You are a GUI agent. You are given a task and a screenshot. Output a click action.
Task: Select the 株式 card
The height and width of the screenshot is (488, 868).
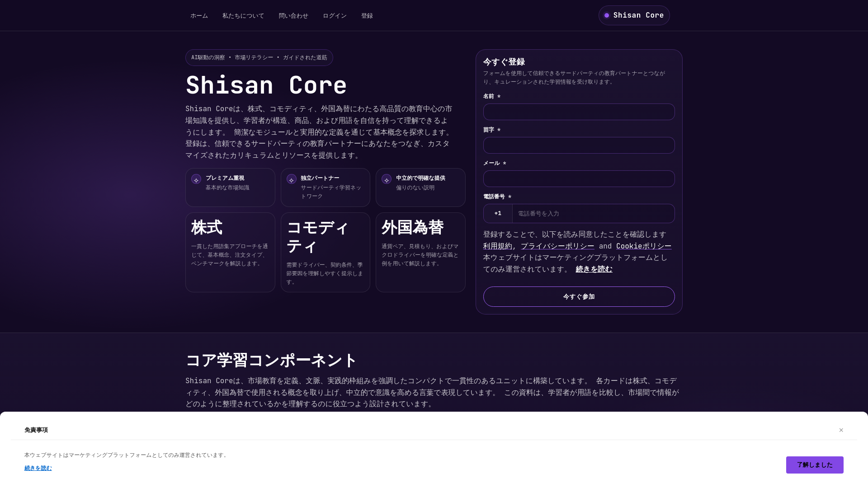[x=230, y=252]
